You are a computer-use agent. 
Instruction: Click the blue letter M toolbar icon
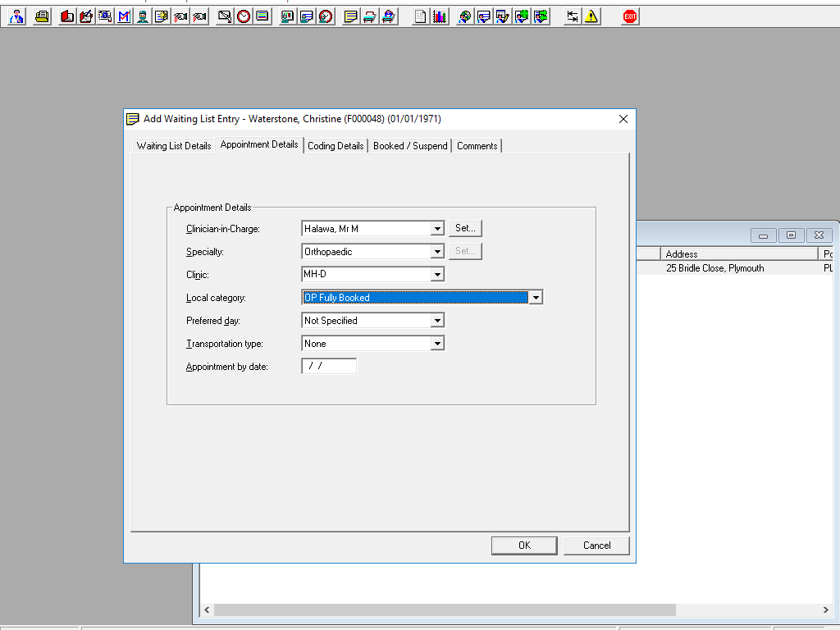pos(124,16)
